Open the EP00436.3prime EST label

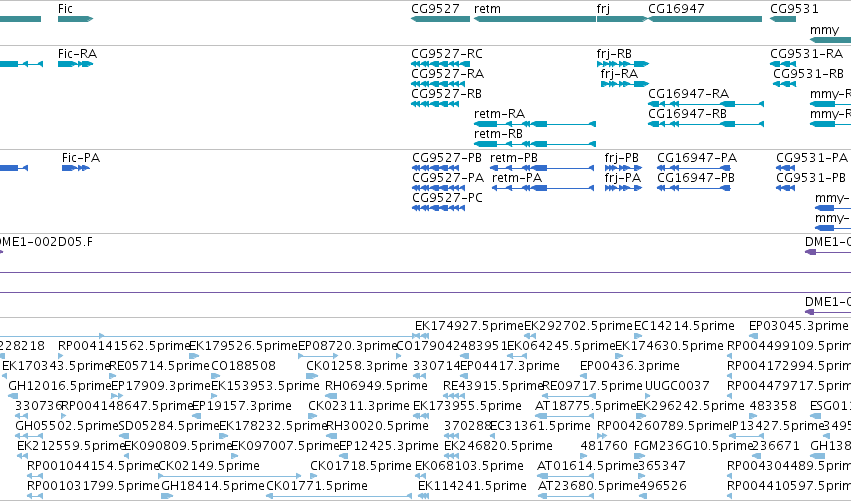(630, 366)
